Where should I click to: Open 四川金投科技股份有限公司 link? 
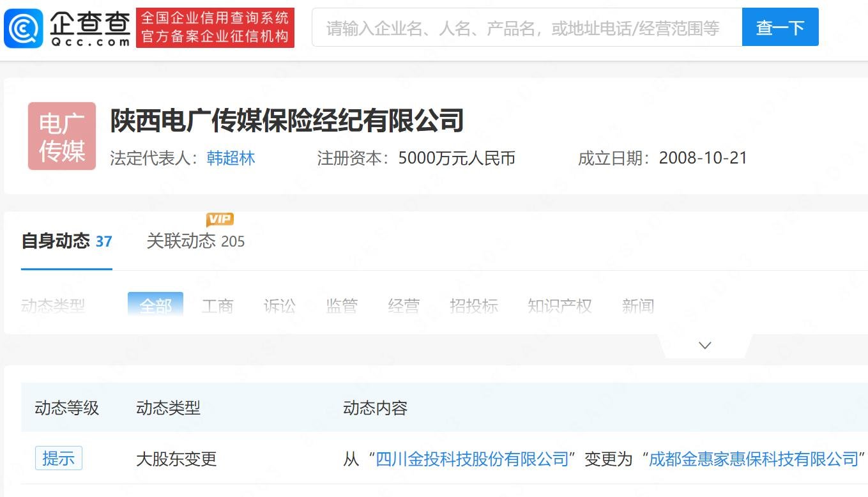pyautogui.click(x=472, y=459)
